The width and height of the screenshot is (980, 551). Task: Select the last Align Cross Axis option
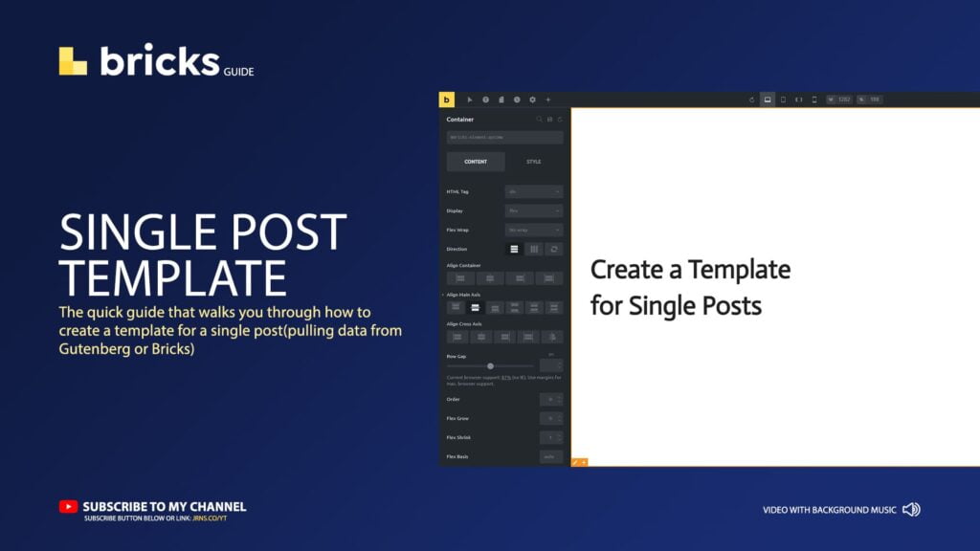coord(552,338)
